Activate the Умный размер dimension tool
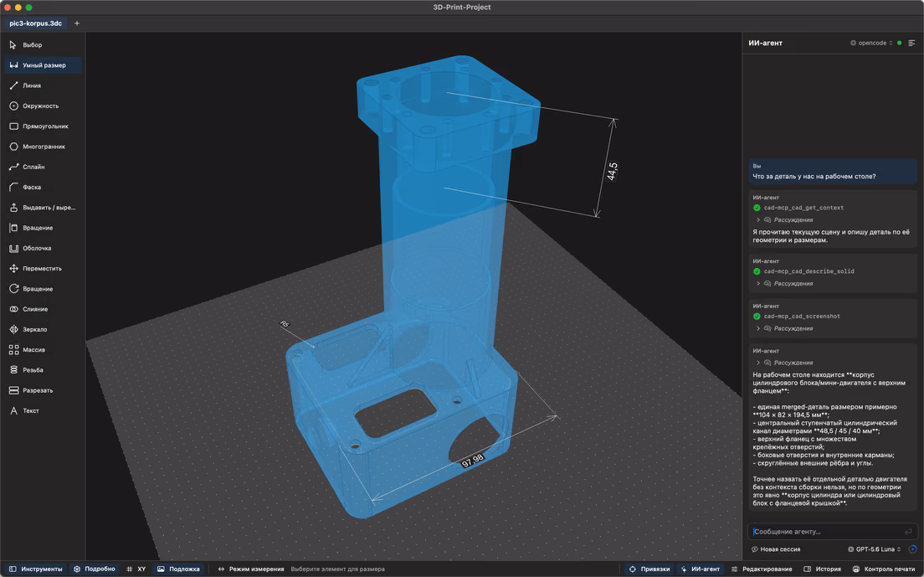The height and width of the screenshot is (577, 924). (x=43, y=65)
